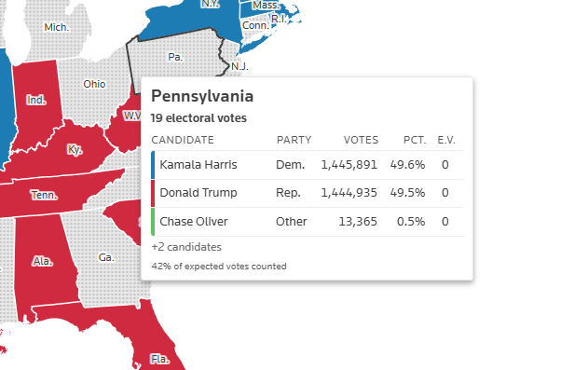This screenshot has height=370, width=588.
Task: Select Pennsylvania on the map
Action: (175, 57)
